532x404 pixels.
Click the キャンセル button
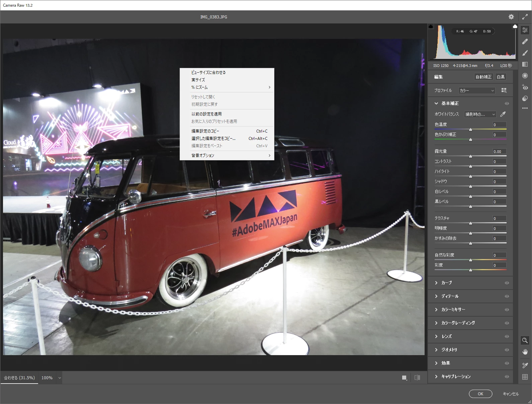pyautogui.click(x=511, y=394)
